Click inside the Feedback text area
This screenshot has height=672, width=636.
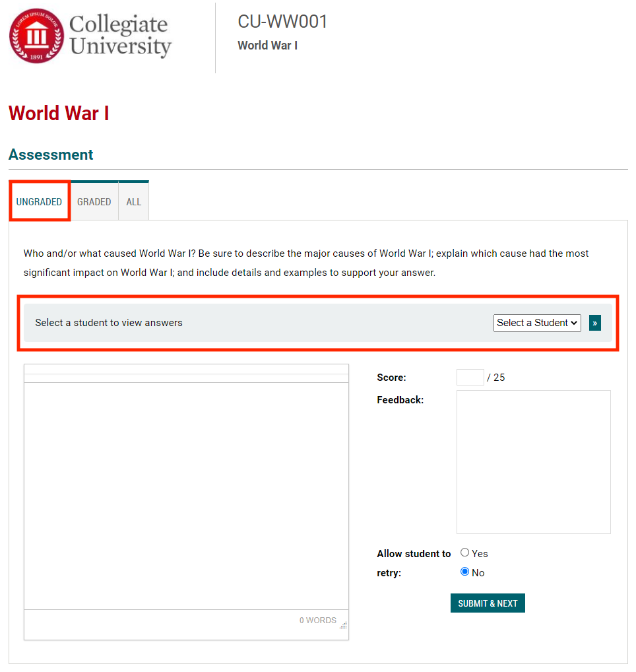(534, 461)
